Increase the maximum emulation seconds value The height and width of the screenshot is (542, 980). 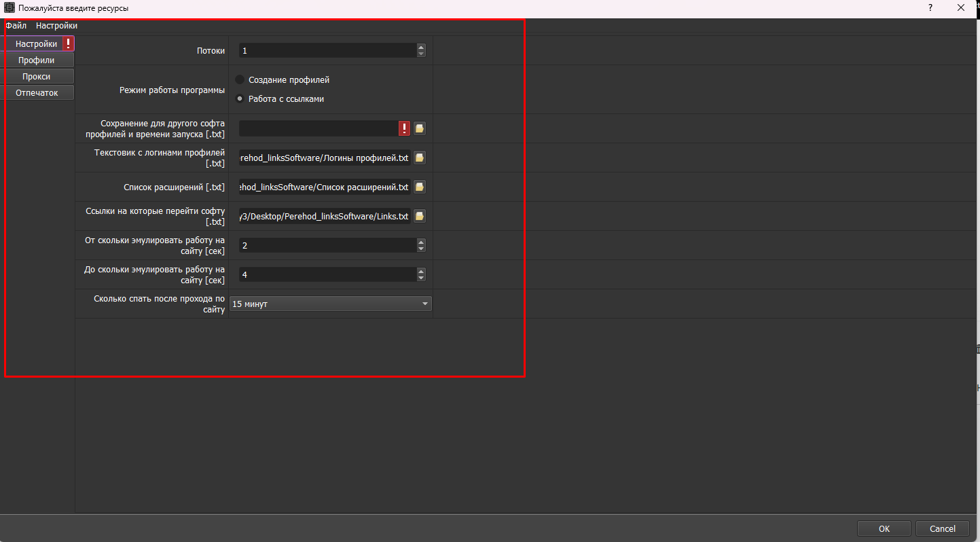pyautogui.click(x=421, y=270)
